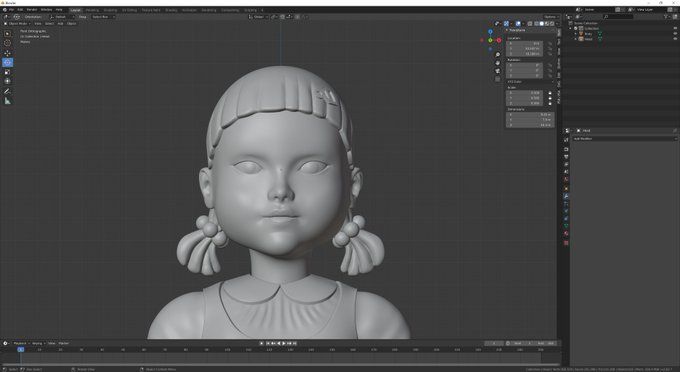
Task: Select the Move tool
Action: [x=7, y=53]
